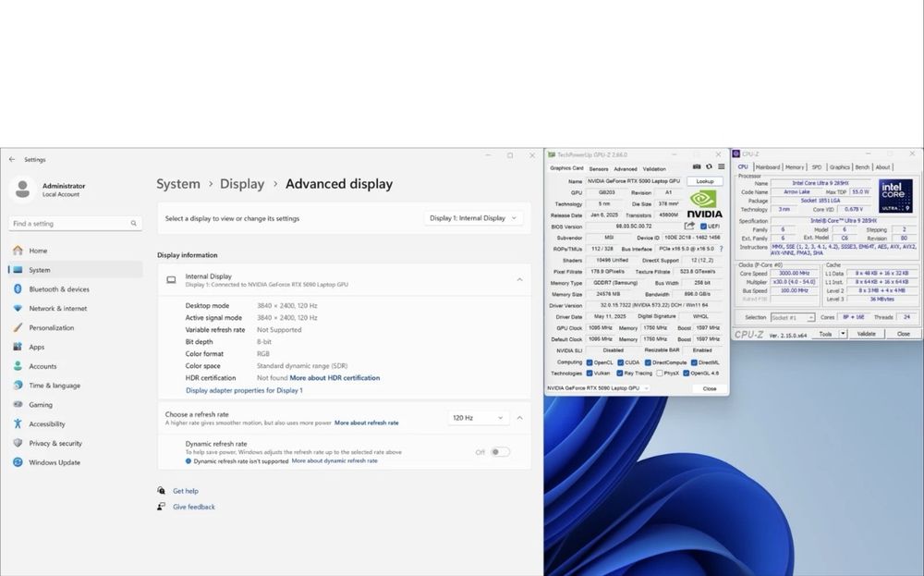This screenshot has width=924, height=576.
Task: Switch to Bench tab in CPU-Z
Action: point(862,166)
